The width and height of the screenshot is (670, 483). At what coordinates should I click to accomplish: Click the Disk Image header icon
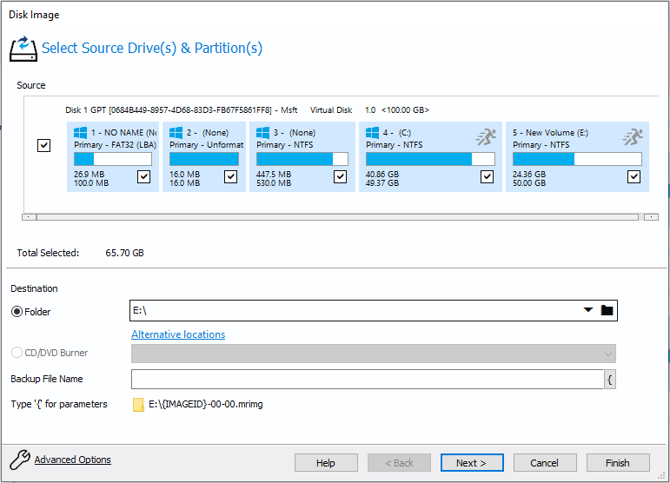click(22, 48)
